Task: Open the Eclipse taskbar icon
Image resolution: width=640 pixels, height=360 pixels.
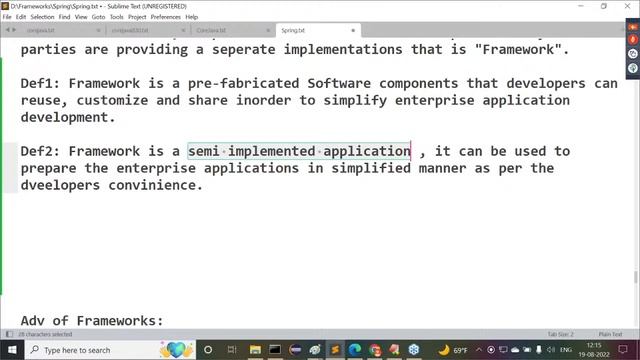Action: point(295,350)
